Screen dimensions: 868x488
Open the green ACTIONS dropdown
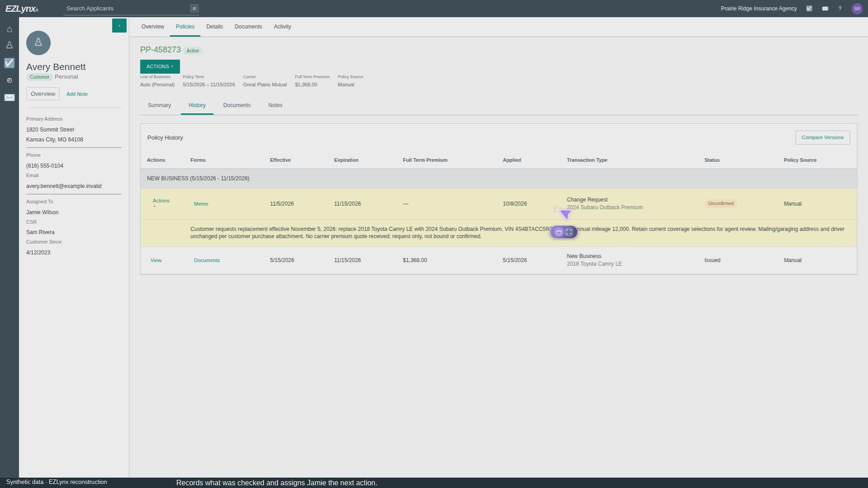tap(160, 66)
